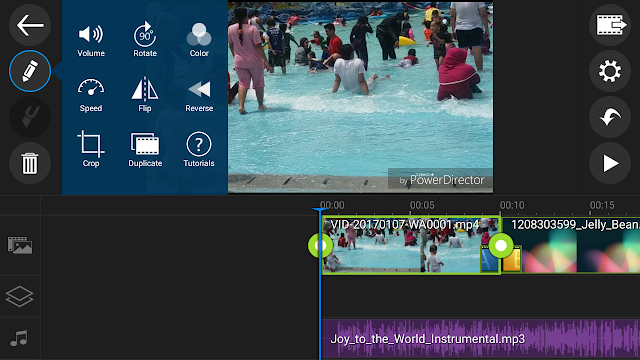640x360 pixels.
Task: Open the layers overlay track
Action: [x=20, y=296]
